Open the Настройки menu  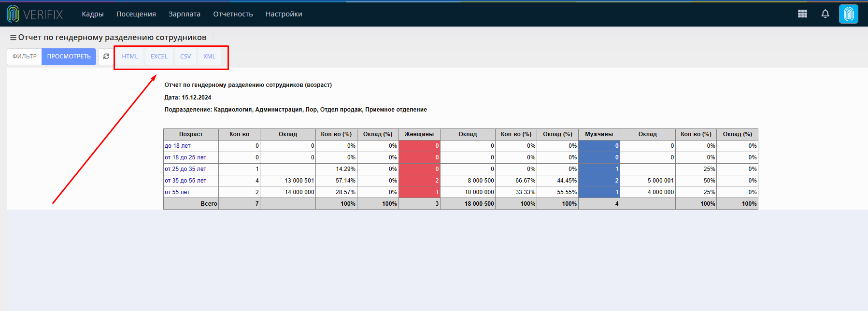click(x=284, y=14)
